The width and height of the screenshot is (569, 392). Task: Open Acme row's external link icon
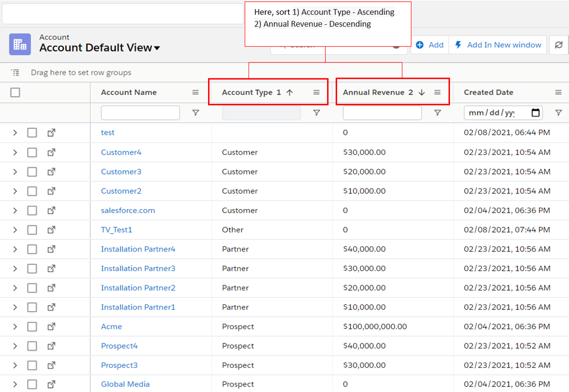pos(51,327)
